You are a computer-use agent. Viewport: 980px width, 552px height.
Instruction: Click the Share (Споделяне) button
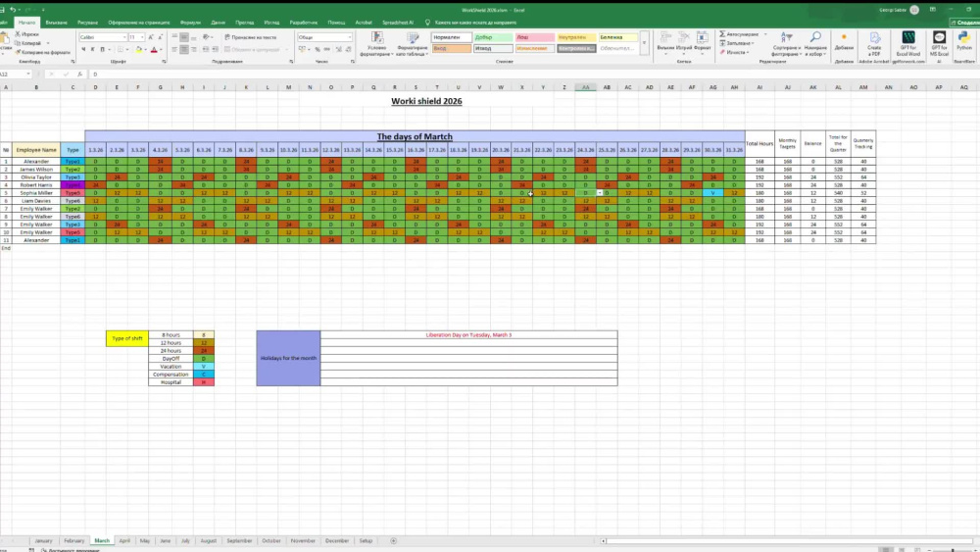click(x=965, y=23)
